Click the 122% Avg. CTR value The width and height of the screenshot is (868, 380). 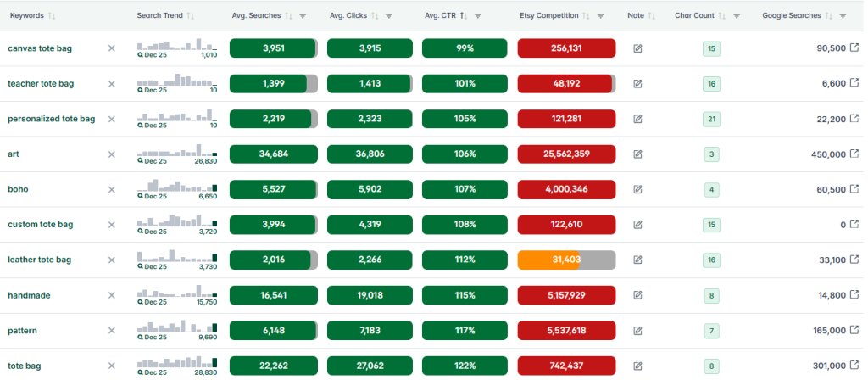tap(465, 366)
